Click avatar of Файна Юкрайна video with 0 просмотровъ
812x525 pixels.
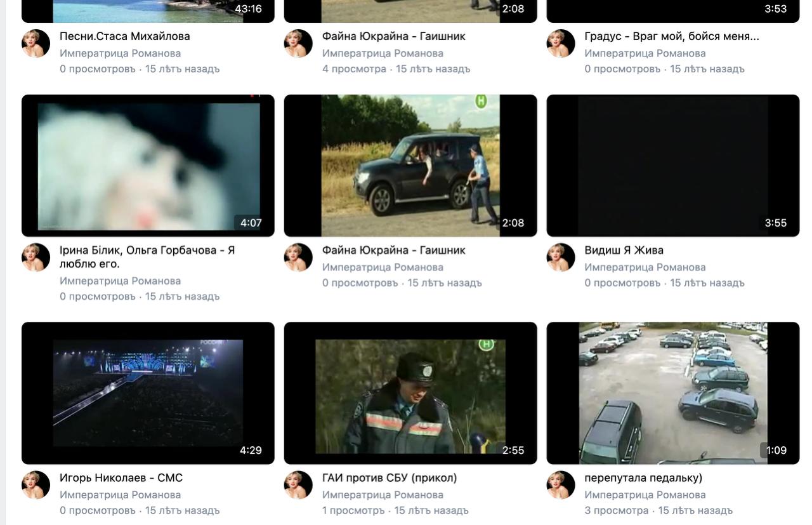(x=298, y=257)
